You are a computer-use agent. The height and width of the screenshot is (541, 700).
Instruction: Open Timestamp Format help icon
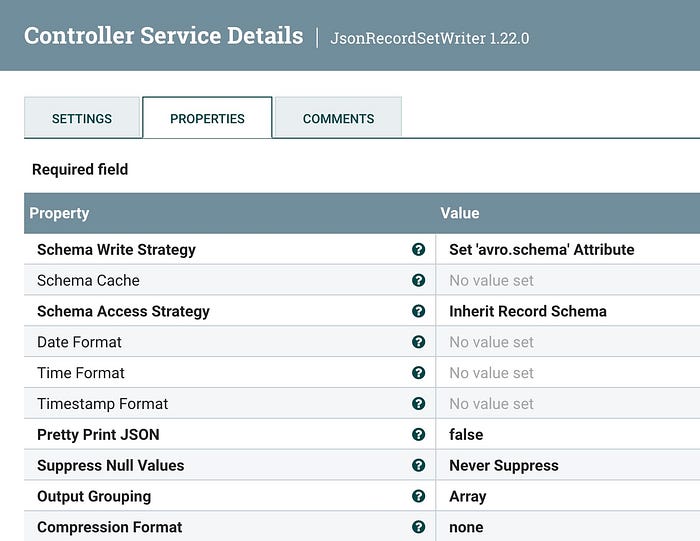(418, 404)
